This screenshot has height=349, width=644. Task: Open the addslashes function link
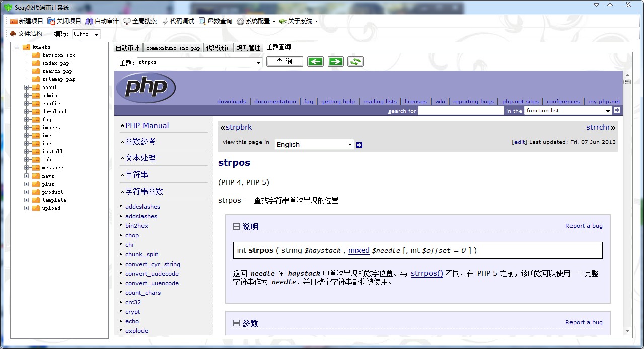point(141,216)
